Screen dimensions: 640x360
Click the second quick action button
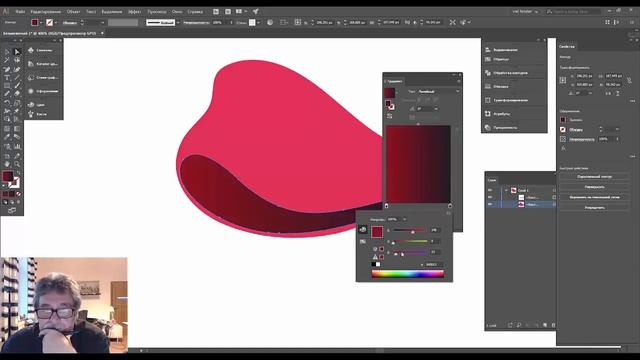pos(594,187)
